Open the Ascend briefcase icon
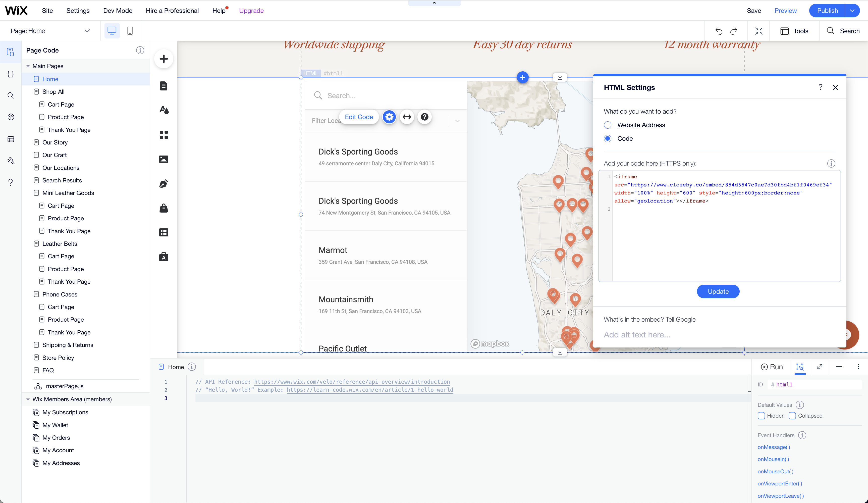Image resolution: width=868 pixels, height=503 pixels. [164, 257]
